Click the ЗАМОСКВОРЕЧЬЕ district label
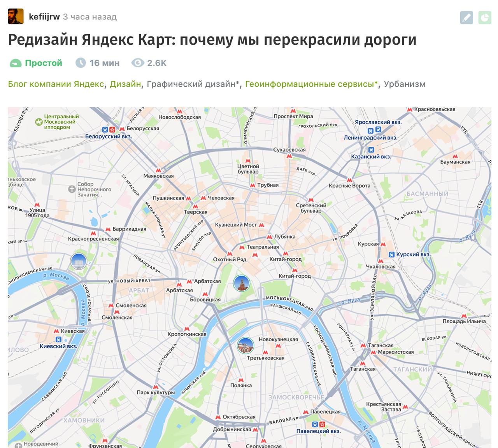 (296, 397)
